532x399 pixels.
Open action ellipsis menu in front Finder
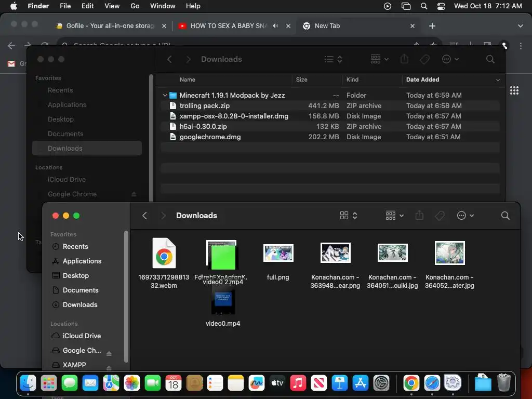pyautogui.click(x=465, y=216)
